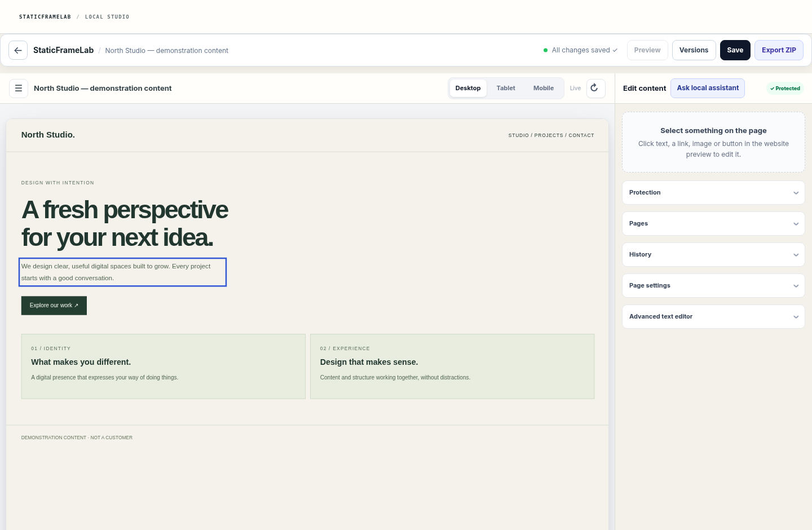Select the hero paragraph text block
This screenshot has height=530, width=812.
click(x=123, y=272)
